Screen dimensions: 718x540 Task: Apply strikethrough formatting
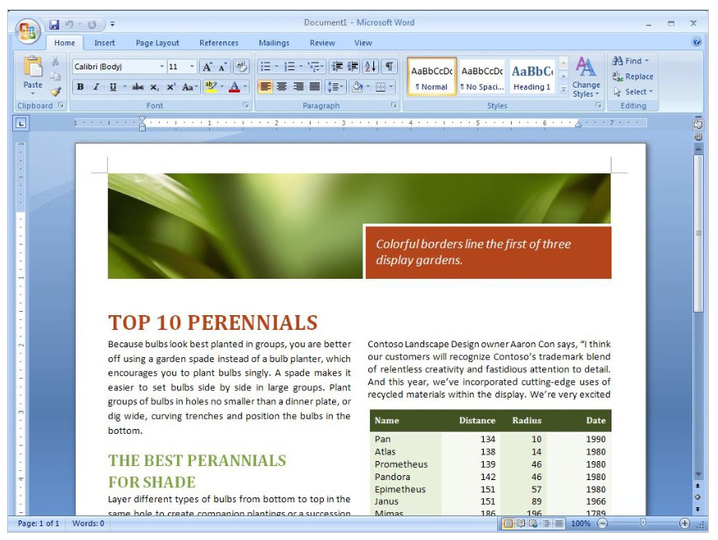[x=138, y=87]
